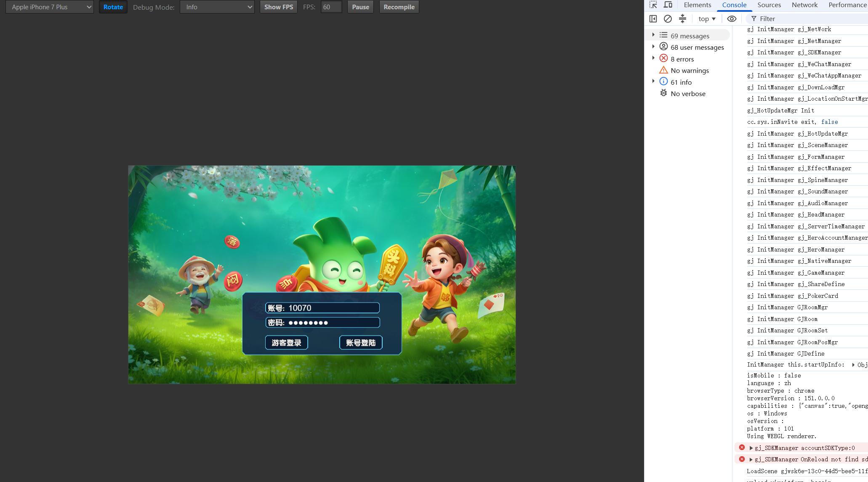Clear the console with the clear icon
The width and height of the screenshot is (868, 482).
(668, 19)
